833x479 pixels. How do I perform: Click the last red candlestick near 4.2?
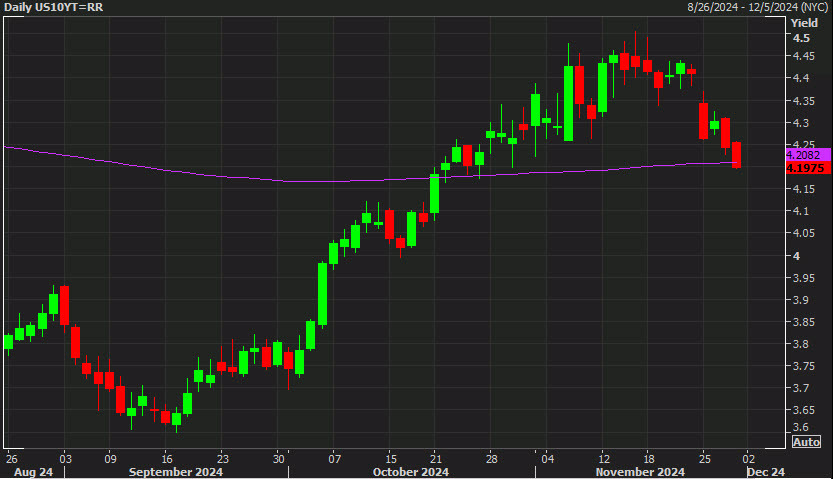click(x=736, y=155)
